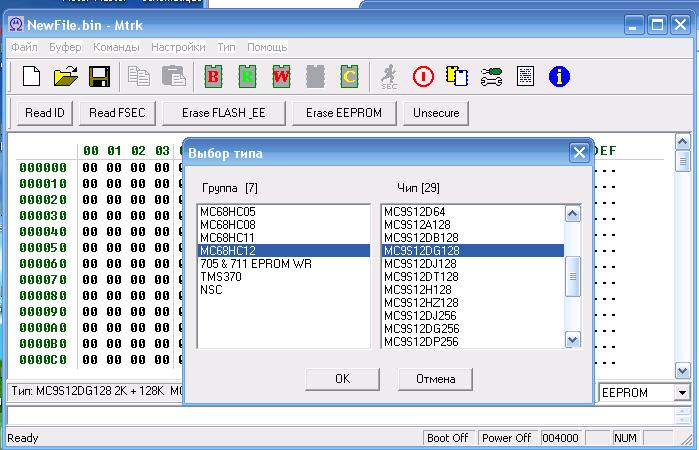The width and height of the screenshot is (699, 450).
Task: Click the chip list scrollbar thumb
Action: tap(572, 277)
